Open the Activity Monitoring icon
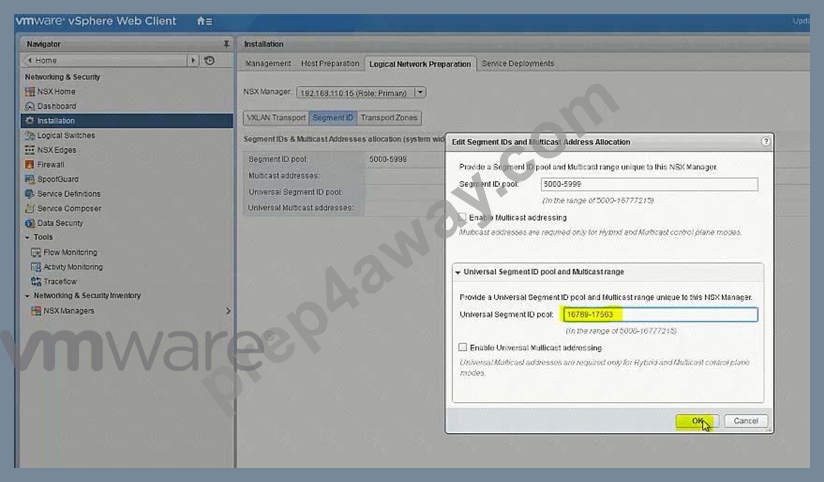This screenshot has height=482, width=824. click(x=36, y=267)
